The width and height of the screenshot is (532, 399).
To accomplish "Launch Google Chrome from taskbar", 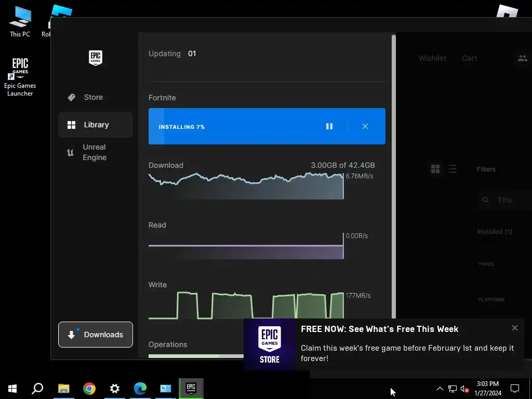I will 89,389.
